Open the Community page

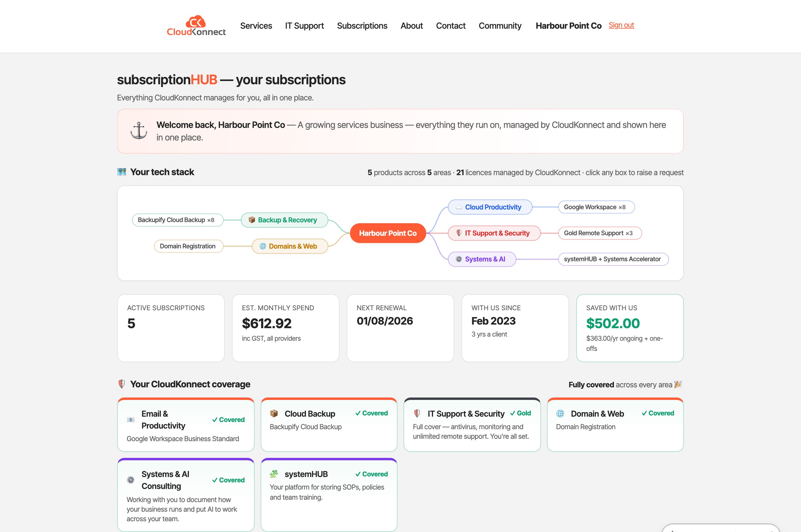[500, 26]
